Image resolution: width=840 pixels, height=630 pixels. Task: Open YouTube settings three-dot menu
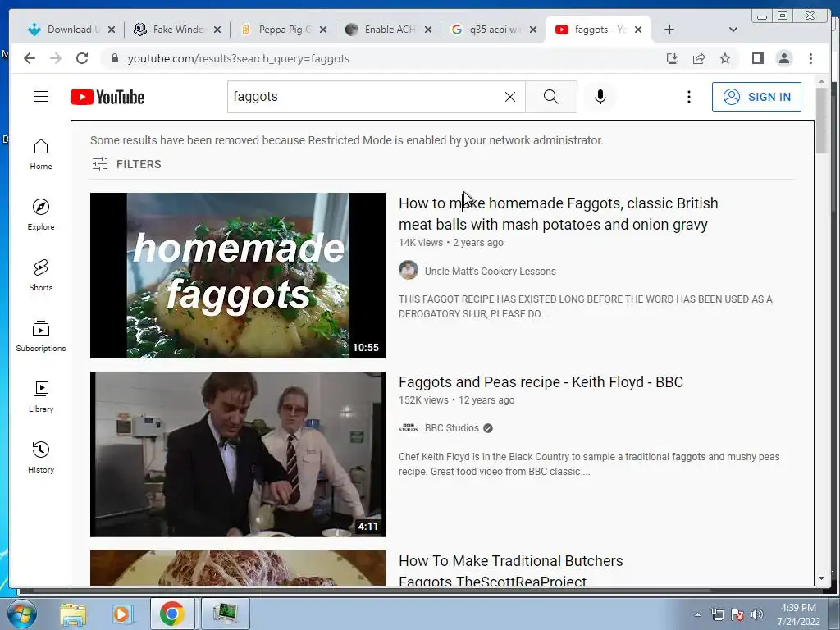[x=689, y=97]
